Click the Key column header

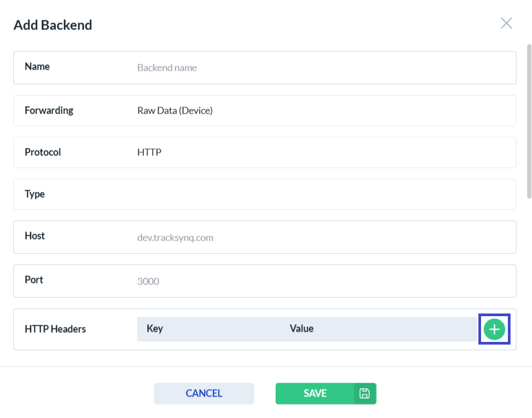(x=154, y=329)
